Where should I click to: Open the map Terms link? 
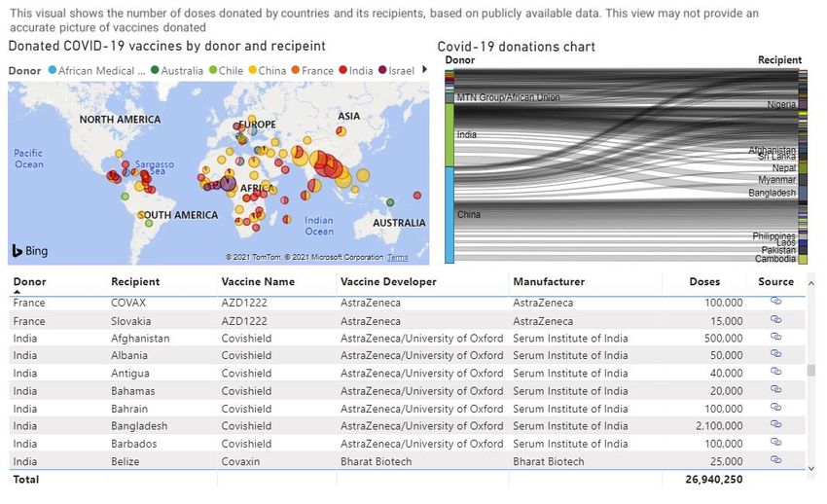pos(397,257)
